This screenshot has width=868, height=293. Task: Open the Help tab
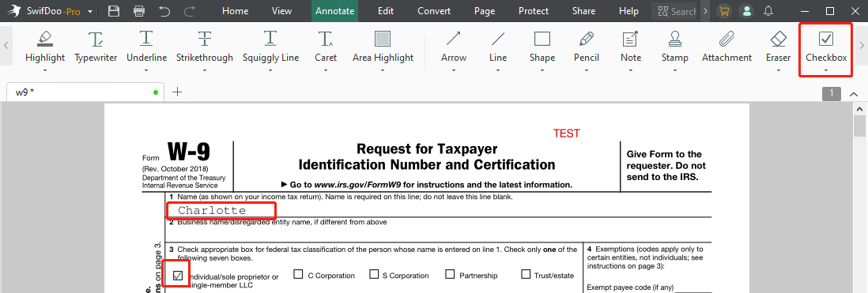click(x=628, y=11)
